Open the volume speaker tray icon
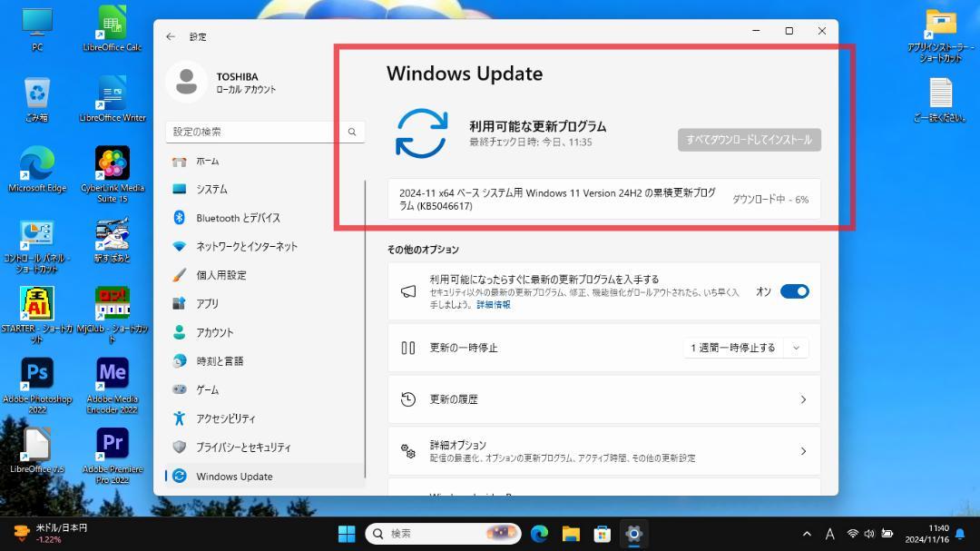This screenshot has height=551, width=980. pyautogui.click(x=868, y=534)
